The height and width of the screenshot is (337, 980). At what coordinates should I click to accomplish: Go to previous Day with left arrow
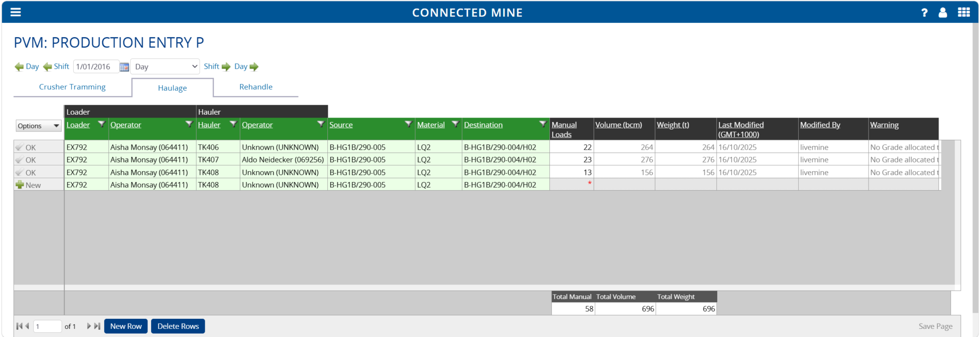[19, 67]
